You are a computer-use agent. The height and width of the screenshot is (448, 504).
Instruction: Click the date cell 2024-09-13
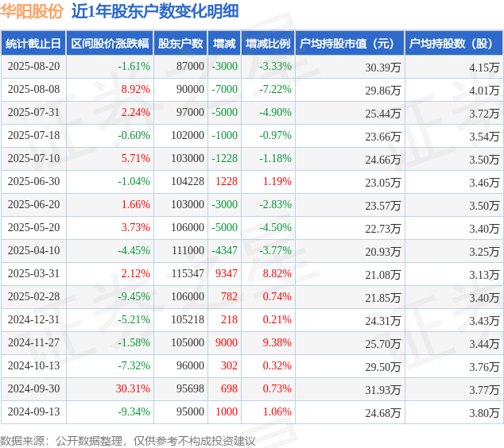tap(33, 411)
